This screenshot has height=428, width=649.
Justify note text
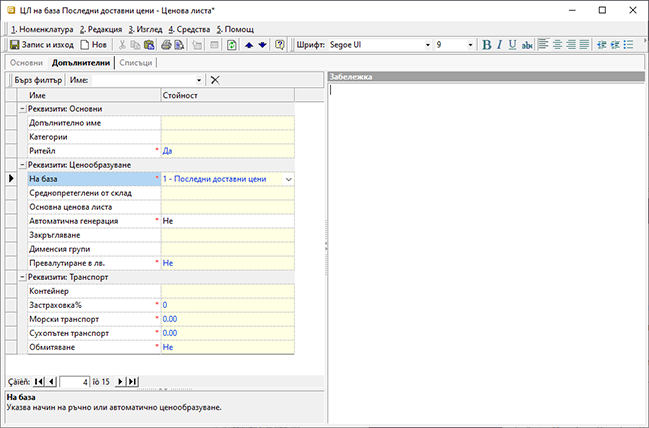[584, 45]
